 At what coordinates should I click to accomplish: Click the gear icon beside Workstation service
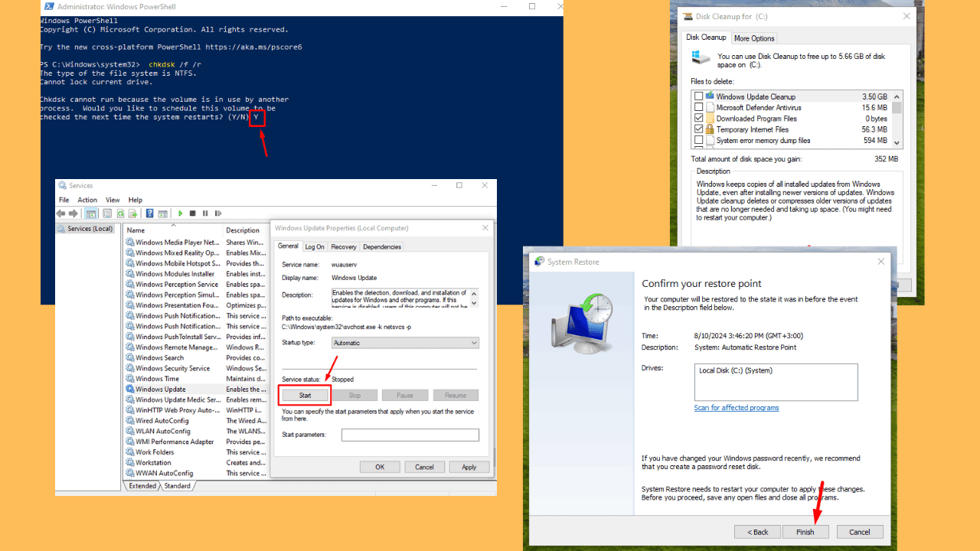tap(130, 462)
